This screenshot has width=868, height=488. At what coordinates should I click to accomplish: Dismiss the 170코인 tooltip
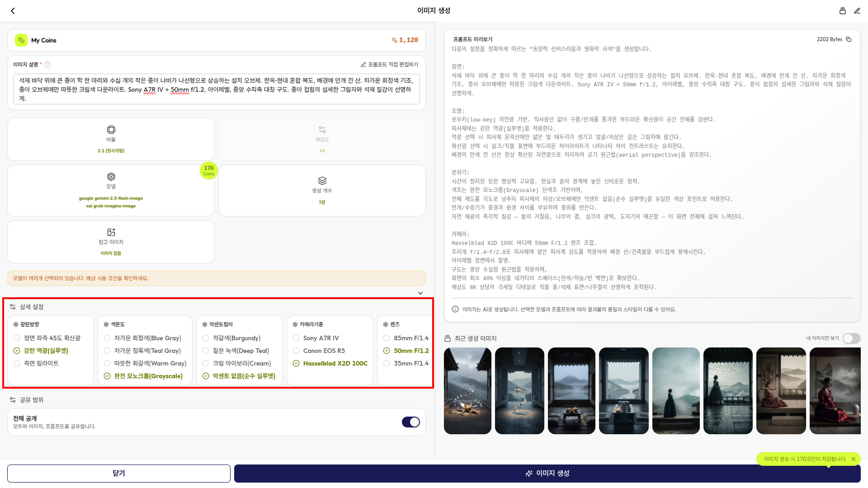tap(853, 459)
